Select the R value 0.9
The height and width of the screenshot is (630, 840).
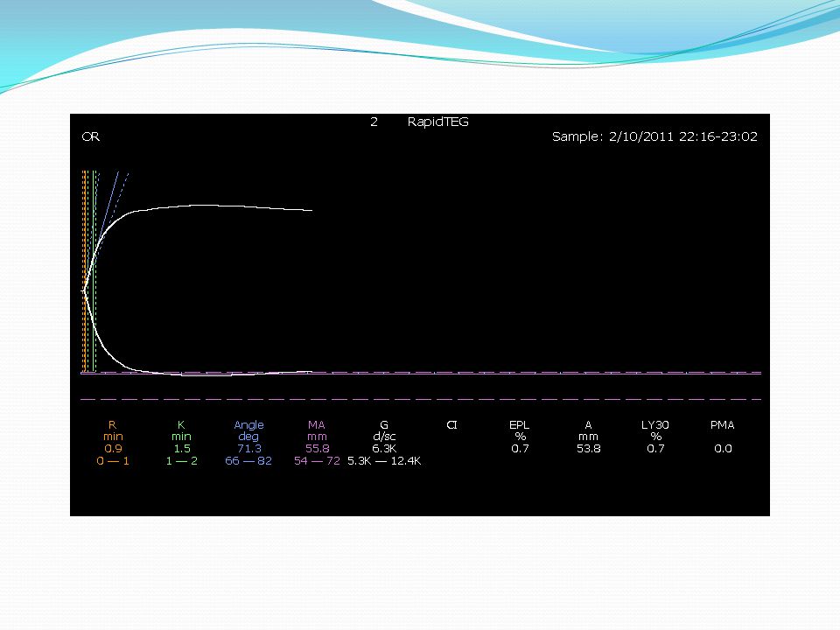(113, 448)
